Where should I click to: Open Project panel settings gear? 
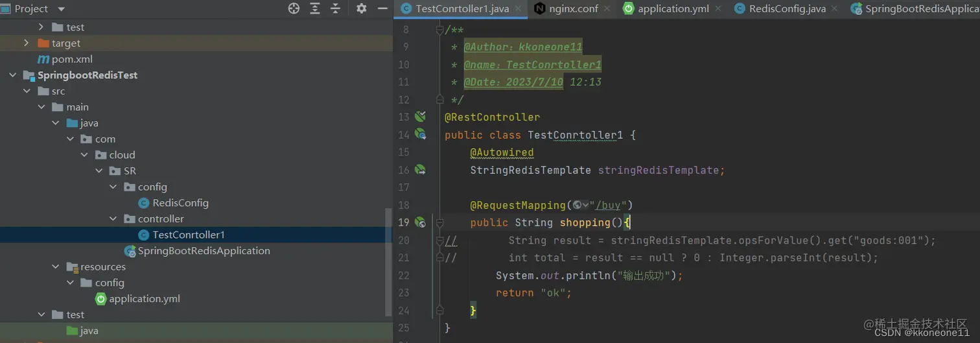pos(362,8)
